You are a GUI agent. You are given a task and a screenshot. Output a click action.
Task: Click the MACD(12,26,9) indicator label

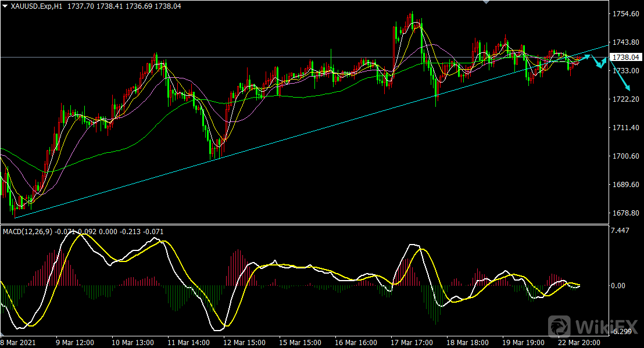pos(28,231)
